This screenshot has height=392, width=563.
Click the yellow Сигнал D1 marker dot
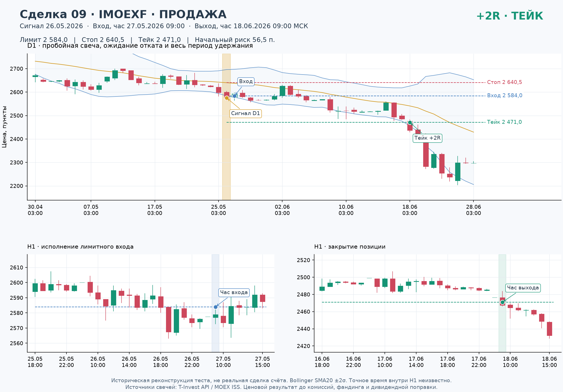(227, 98)
